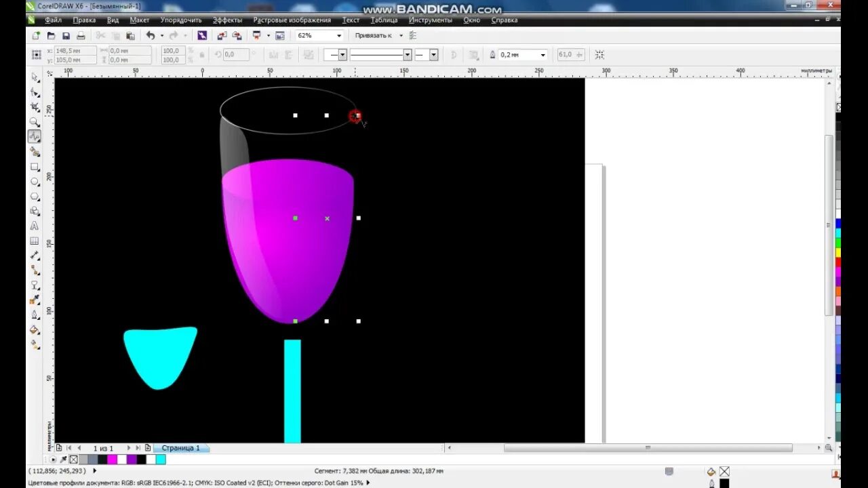Expand the undo history dropdown arrow
The width and height of the screenshot is (868, 488).
161,35
